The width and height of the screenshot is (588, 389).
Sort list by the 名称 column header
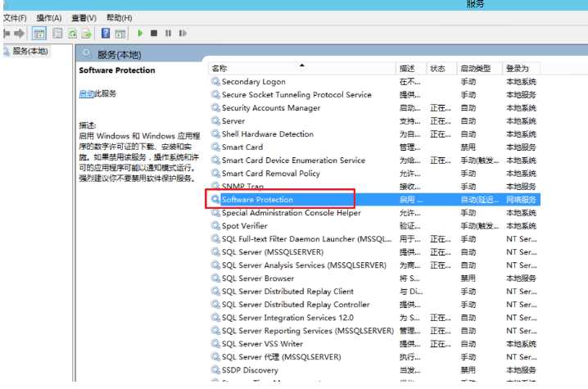click(219, 69)
